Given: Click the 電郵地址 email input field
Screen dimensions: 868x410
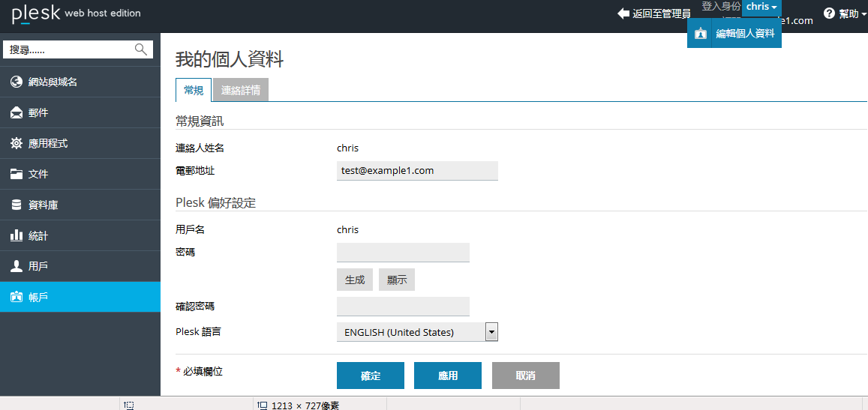Looking at the screenshot, I should coord(417,171).
